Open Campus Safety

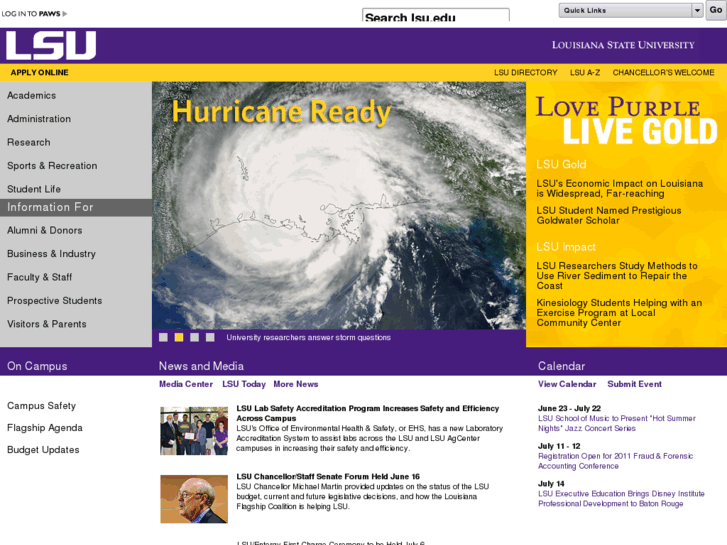click(41, 406)
